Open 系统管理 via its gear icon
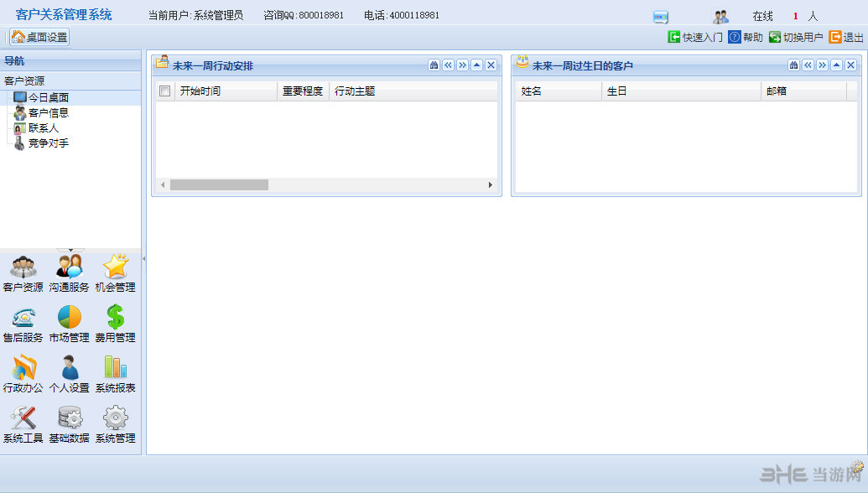The width and height of the screenshot is (868, 493). click(115, 423)
